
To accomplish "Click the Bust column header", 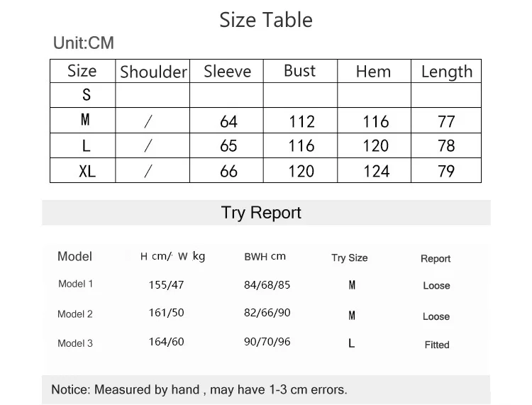I will click(299, 71).
